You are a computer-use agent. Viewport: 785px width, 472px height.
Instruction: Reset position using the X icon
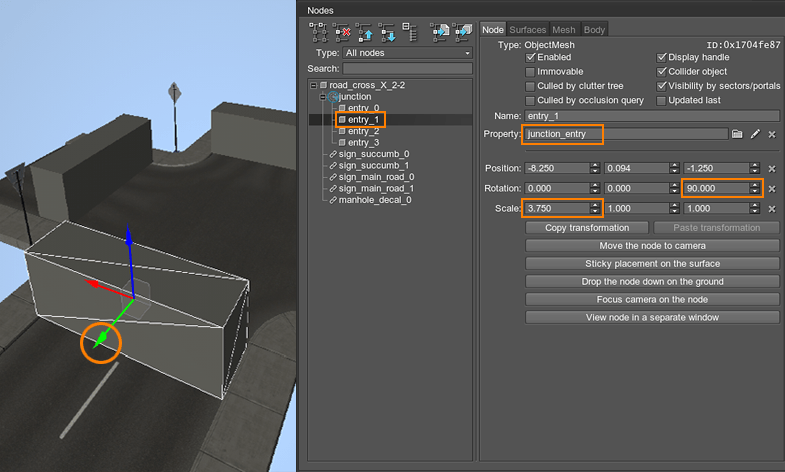click(771, 168)
